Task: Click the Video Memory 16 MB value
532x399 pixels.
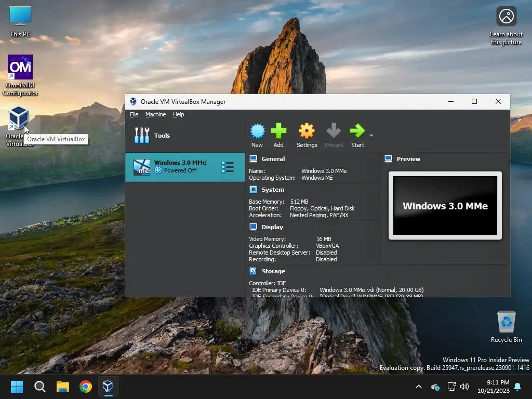Action: point(324,239)
